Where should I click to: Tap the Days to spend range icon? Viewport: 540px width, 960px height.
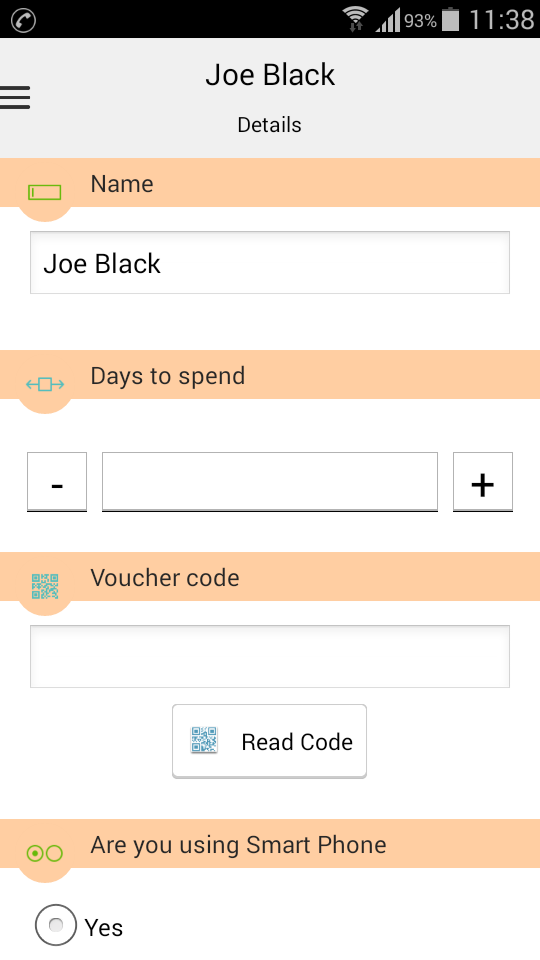[45, 384]
